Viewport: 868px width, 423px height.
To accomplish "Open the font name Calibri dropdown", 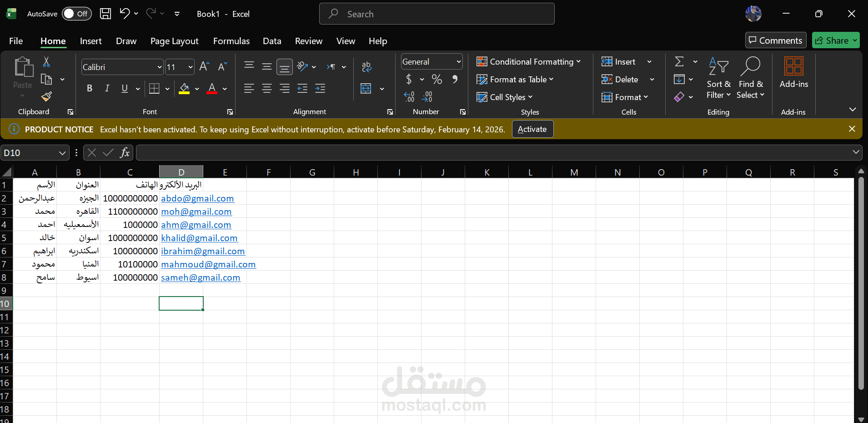I will (160, 67).
